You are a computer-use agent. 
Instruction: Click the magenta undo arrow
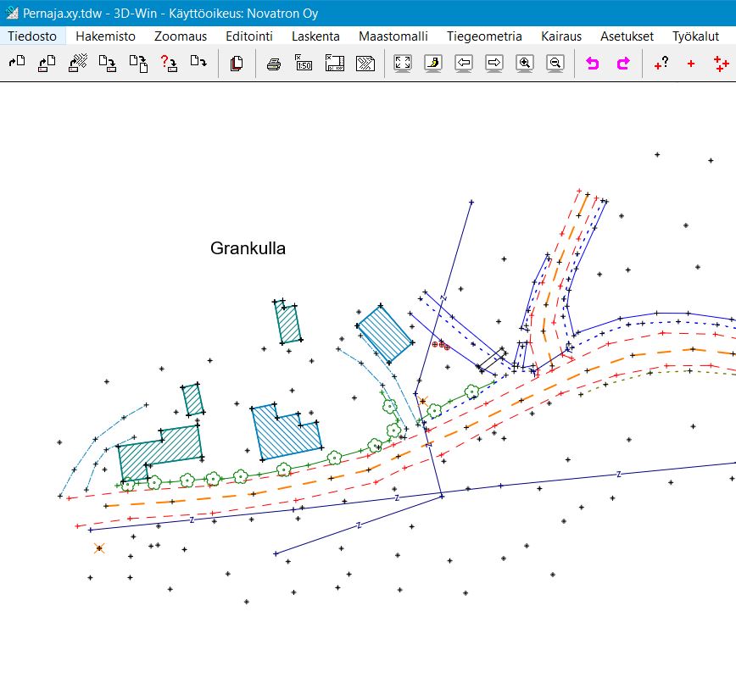(593, 63)
